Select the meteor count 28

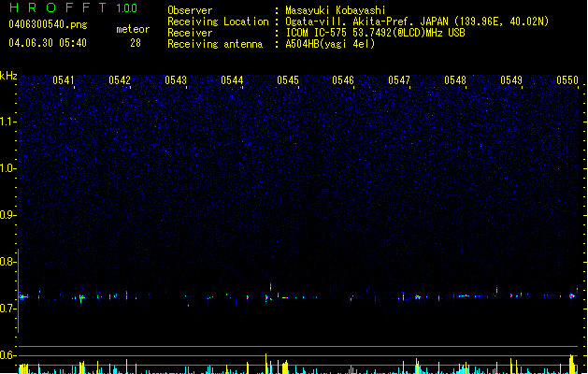click(136, 43)
